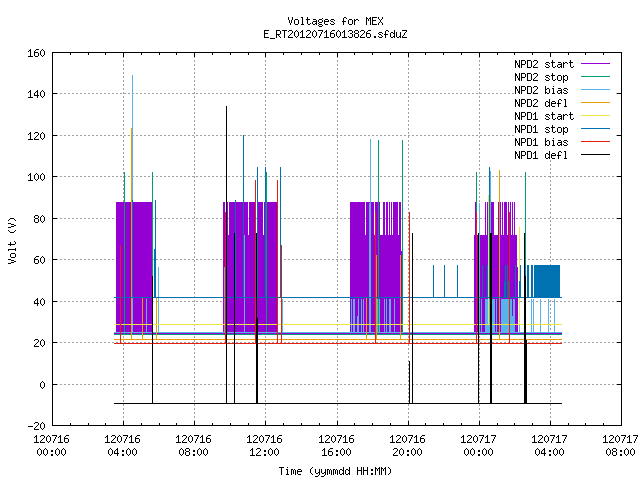Click the 60 y-axis tick label
The width and height of the screenshot is (640, 480).
point(39,260)
